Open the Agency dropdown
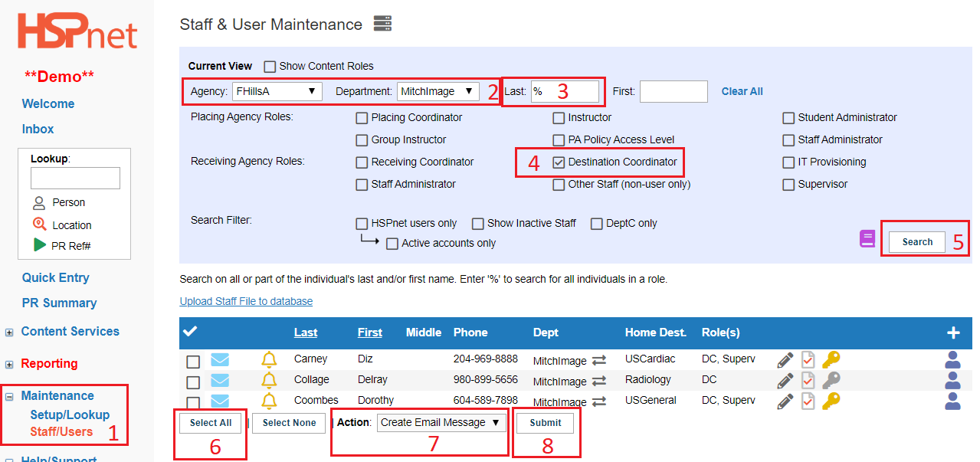 (x=277, y=91)
